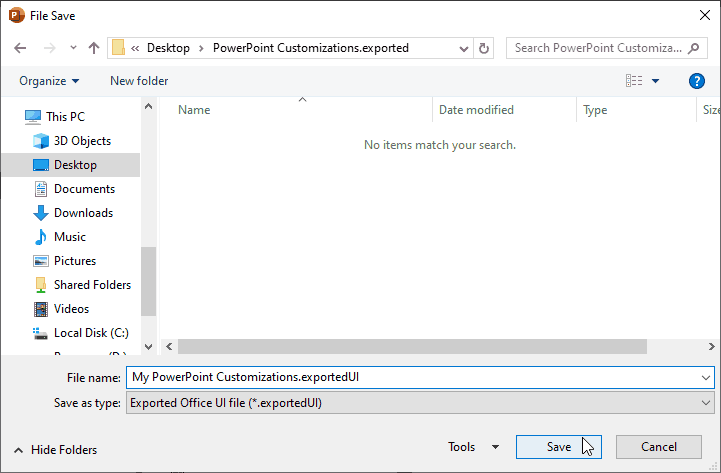The image size is (721, 473).
Task: Click the folder icon in address bar
Action: pos(119,48)
